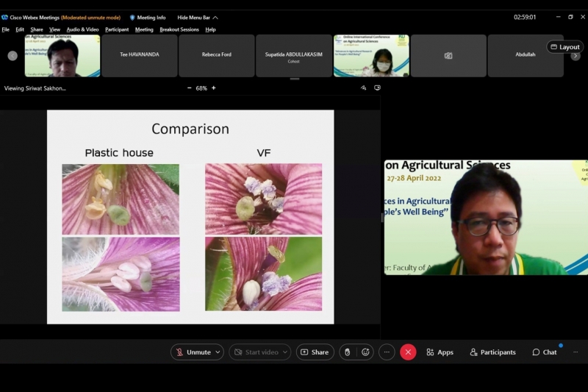Screen dimensions: 588x392
Task: Expand video options arrow beside Start video
Action: click(284, 352)
